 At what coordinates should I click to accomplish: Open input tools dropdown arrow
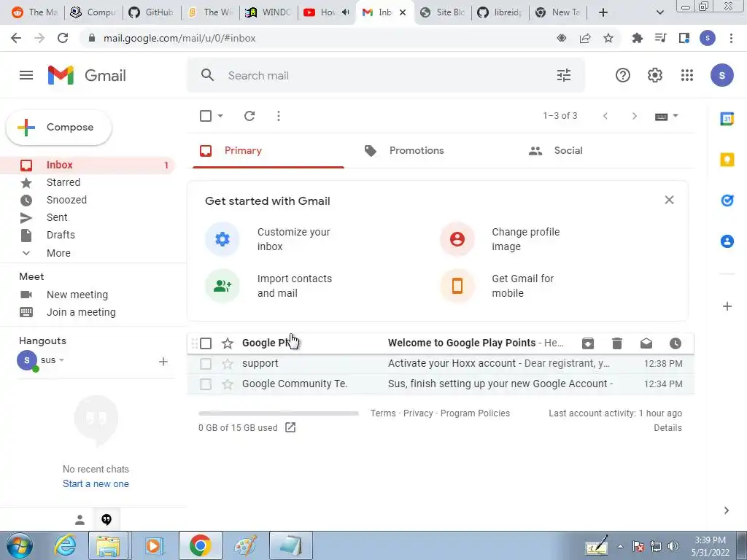(675, 116)
